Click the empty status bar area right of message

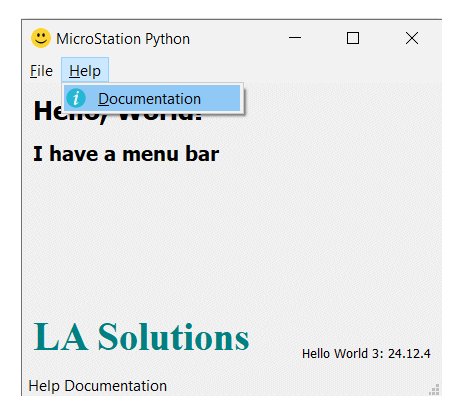297,386
